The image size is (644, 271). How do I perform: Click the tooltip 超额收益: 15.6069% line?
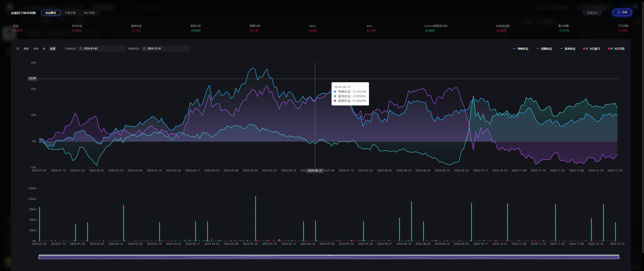point(350,101)
